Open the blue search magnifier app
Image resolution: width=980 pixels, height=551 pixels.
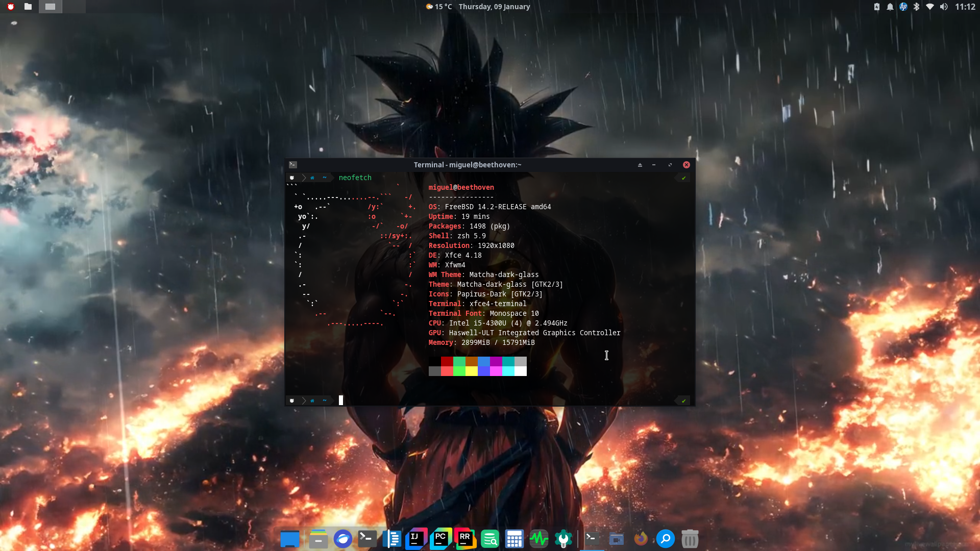665,539
